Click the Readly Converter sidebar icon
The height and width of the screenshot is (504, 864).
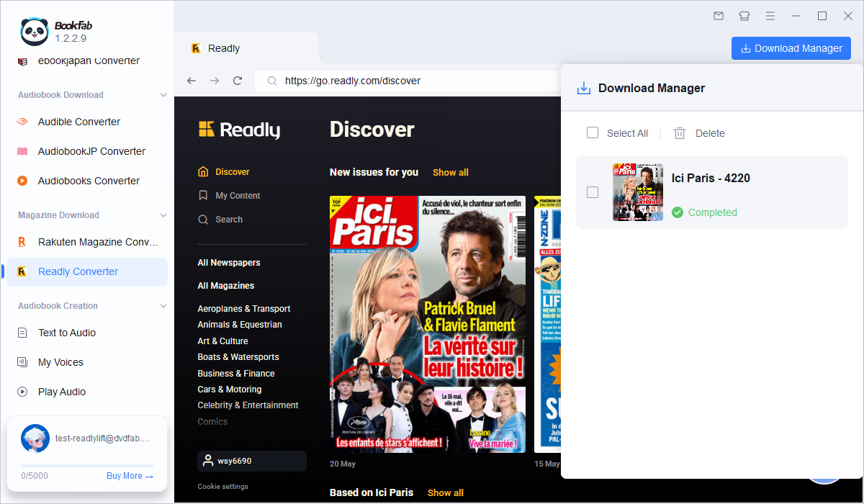coord(22,271)
